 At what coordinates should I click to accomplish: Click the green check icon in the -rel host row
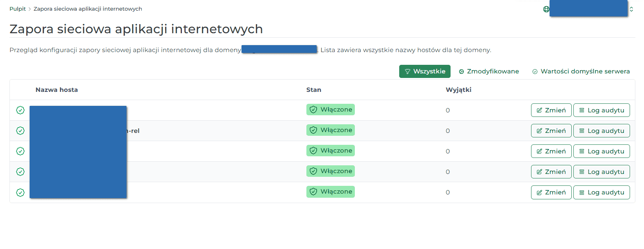(x=20, y=131)
